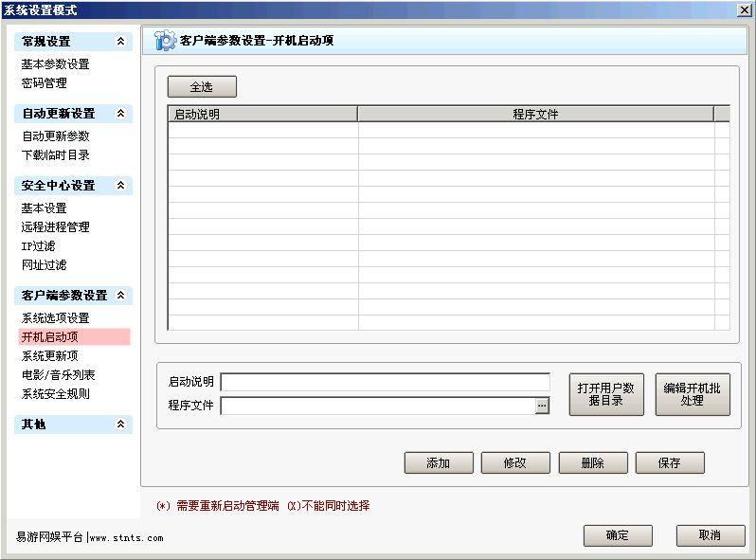Select 自动更新参数 in sidebar

(x=56, y=136)
